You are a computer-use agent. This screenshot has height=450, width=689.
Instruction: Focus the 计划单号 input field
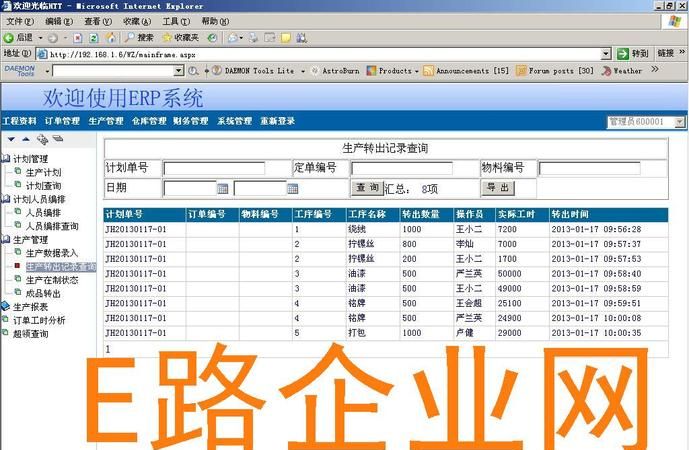point(214,168)
